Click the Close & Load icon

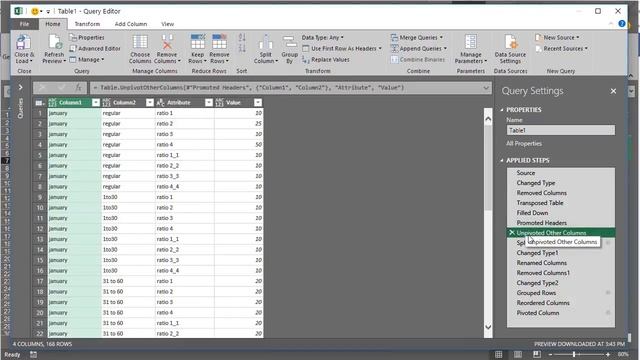click(x=24, y=42)
